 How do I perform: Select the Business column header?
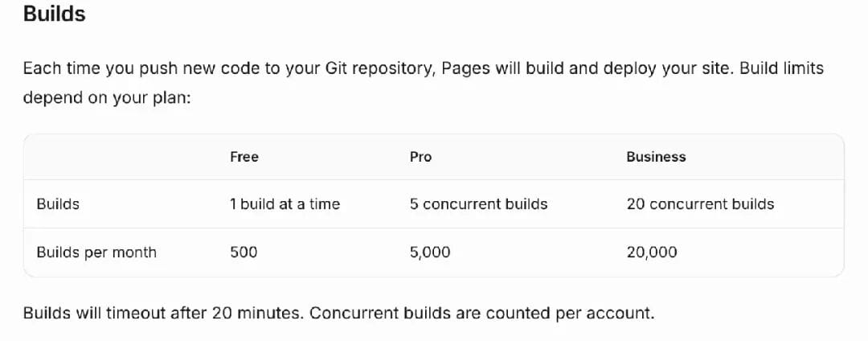656,157
